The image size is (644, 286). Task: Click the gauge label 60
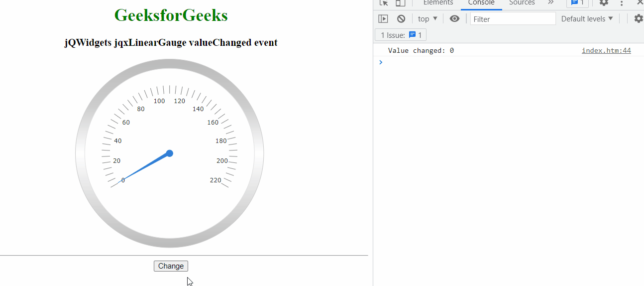click(x=126, y=123)
